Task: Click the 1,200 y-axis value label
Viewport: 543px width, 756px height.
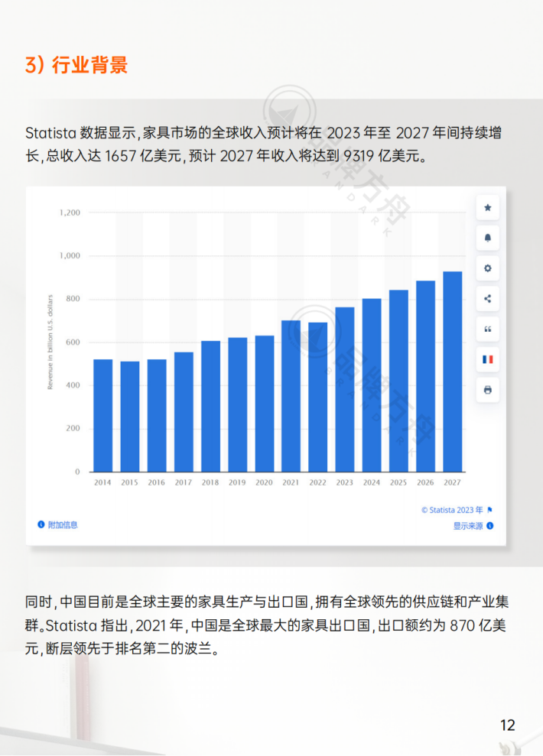Action: (70, 213)
